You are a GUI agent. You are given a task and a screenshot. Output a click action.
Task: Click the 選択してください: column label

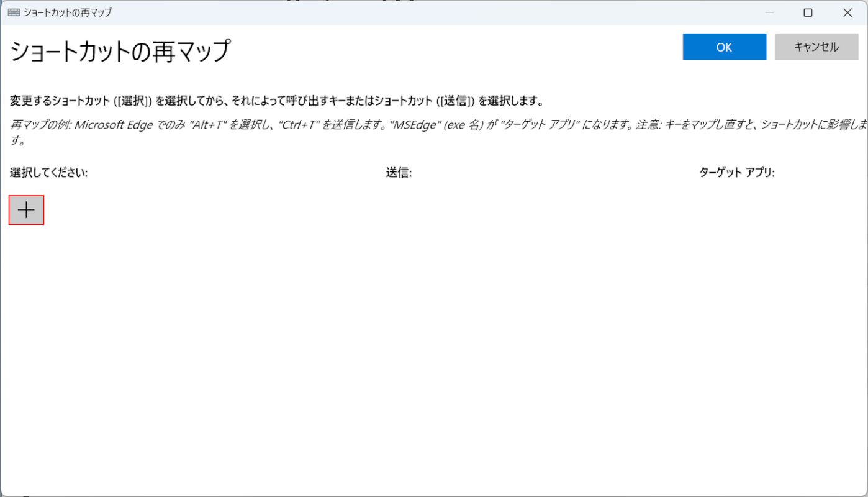click(49, 173)
